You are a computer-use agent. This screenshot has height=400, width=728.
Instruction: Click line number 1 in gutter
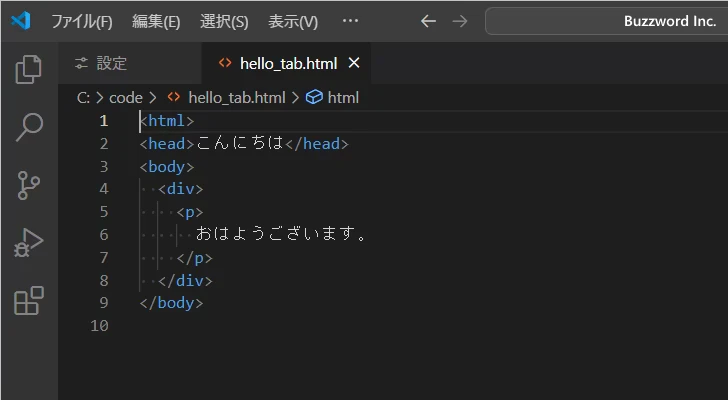(104, 121)
